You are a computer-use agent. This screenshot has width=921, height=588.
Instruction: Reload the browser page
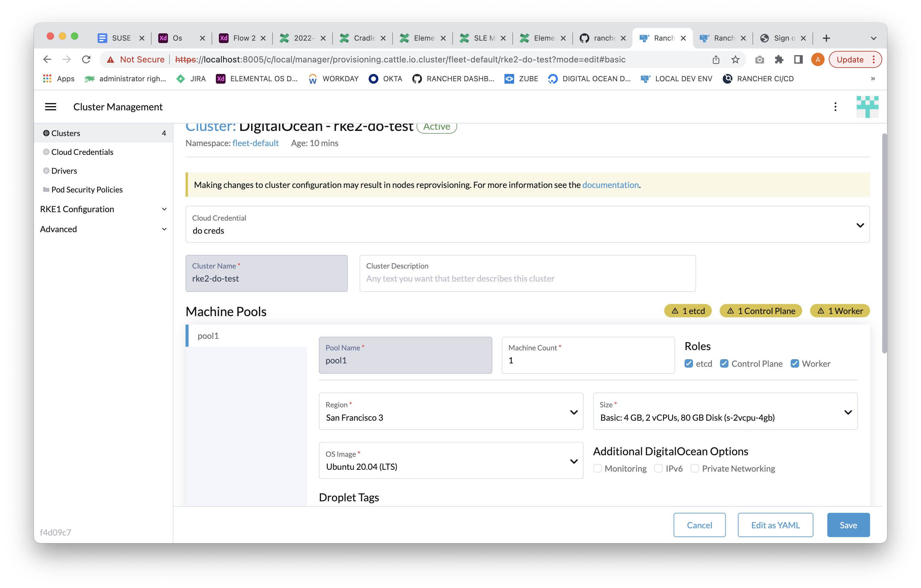[x=86, y=59]
